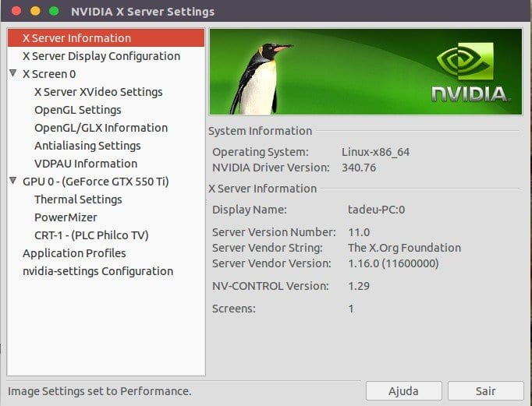Image resolution: width=532 pixels, height=406 pixels.
Task: Click the driver version value 340.76
Action: [x=359, y=168]
